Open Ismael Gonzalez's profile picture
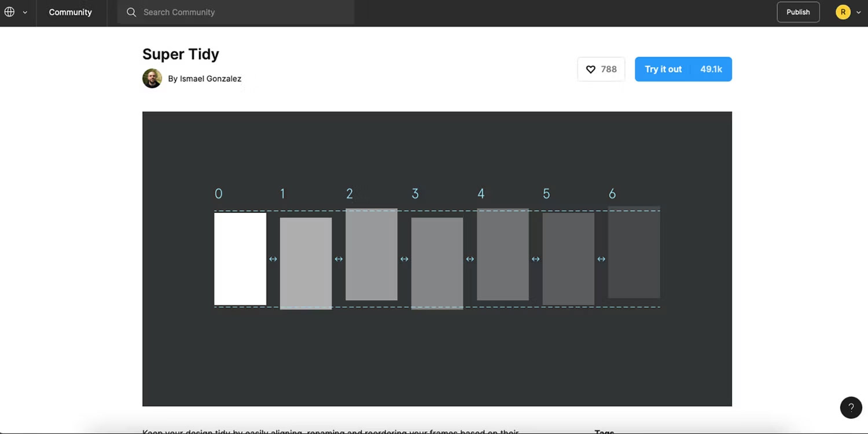The width and height of the screenshot is (868, 434). click(x=152, y=78)
